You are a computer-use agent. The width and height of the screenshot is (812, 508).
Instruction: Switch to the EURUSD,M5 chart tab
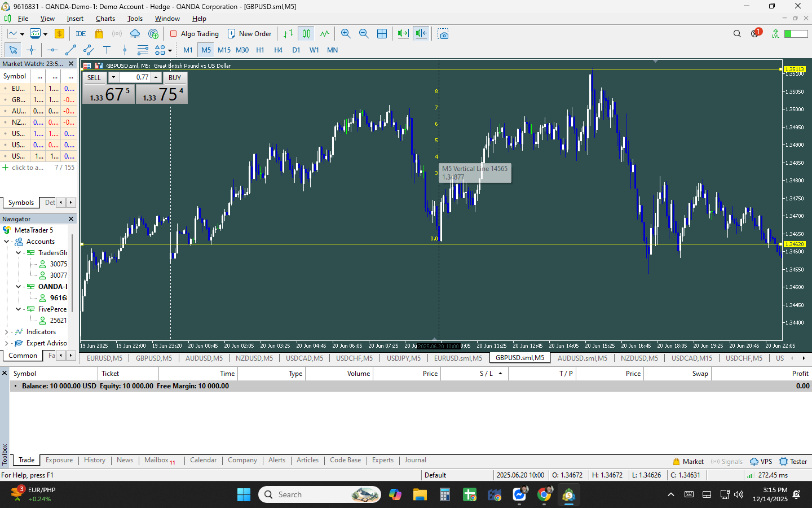pyautogui.click(x=104, y=358)
